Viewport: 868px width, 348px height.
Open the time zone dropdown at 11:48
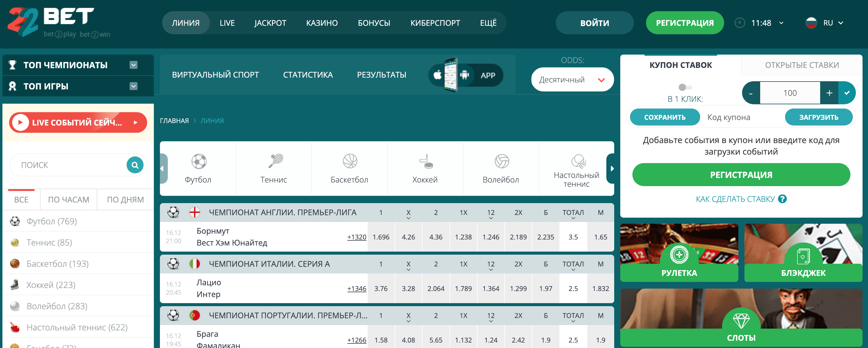click(x=781, y=23)
